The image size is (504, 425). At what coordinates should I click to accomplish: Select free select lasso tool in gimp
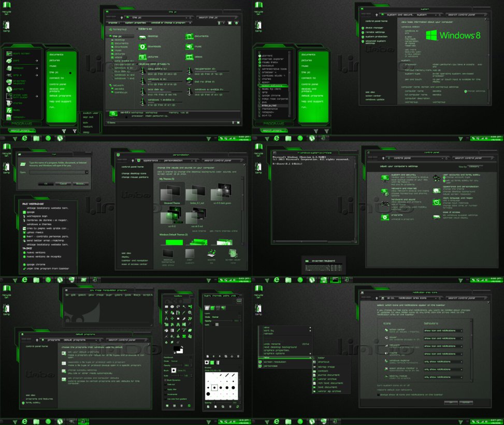coord(178,307)
